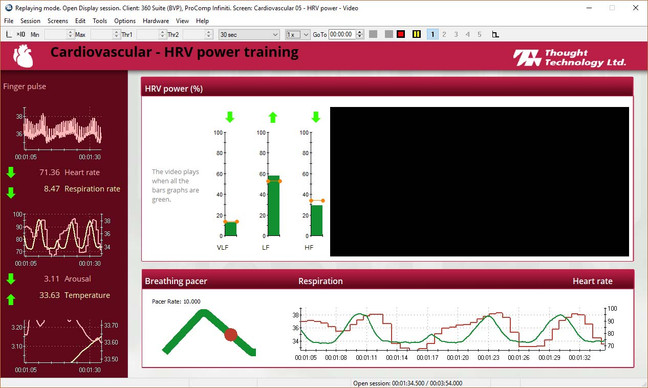648x388 pixels.
Task: Click the LF bar threshold marker
Action: tap(274, 181)
